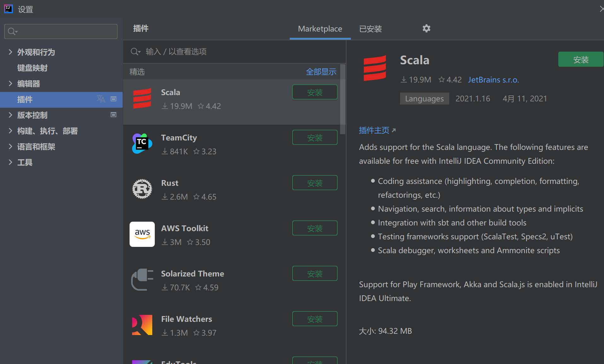
Task: Select the Solarized Theme plugin name
Action: pyautogui.click(x=193, y=274)
